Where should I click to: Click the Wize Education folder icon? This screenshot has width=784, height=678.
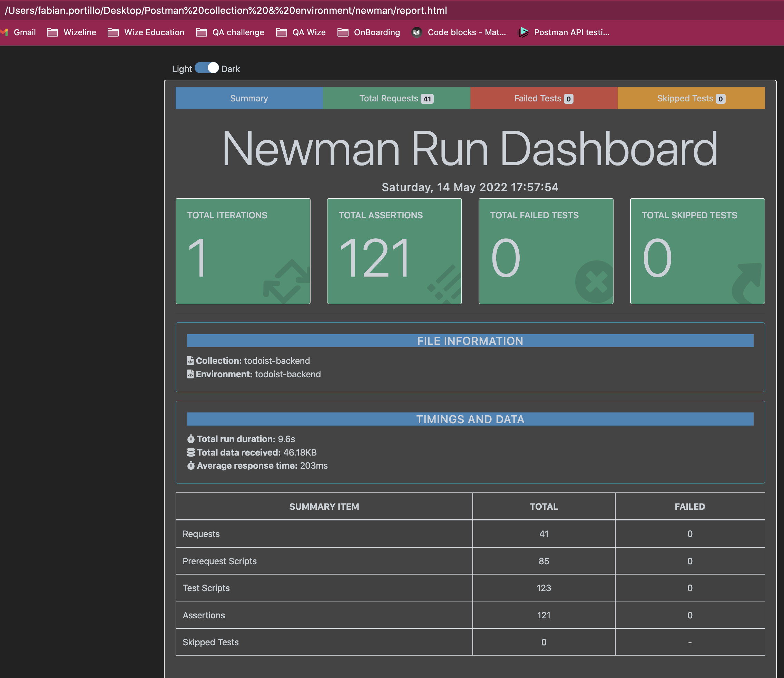113,32
